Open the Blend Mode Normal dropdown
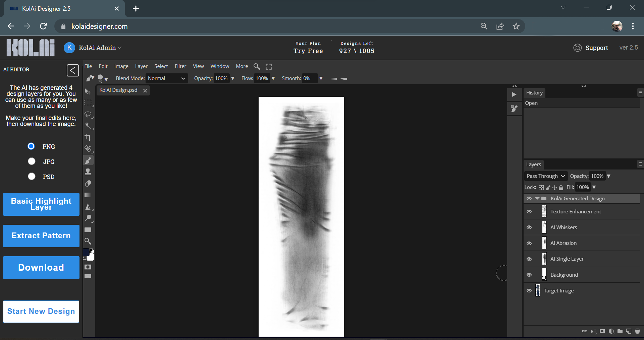The height and width of the screenshot is (340, 644). pos(167,78)
